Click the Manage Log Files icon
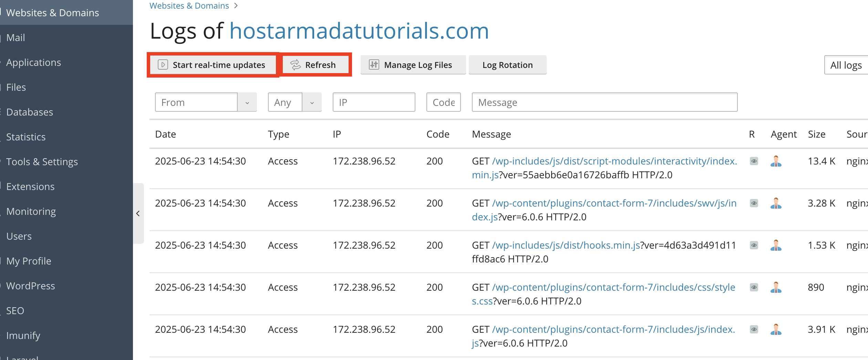 click(374, 64)
